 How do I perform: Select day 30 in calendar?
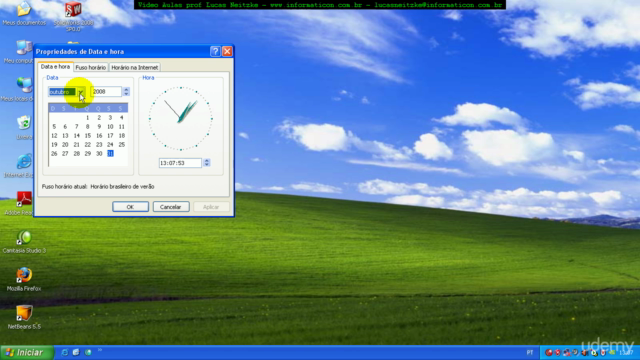tap(99, 153)
